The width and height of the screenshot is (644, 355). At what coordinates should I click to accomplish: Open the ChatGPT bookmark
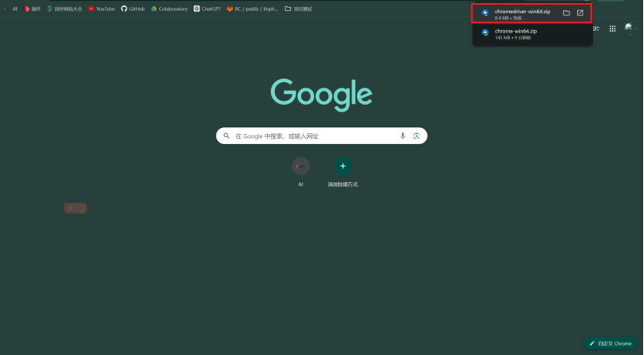click(x=207, y=9)
